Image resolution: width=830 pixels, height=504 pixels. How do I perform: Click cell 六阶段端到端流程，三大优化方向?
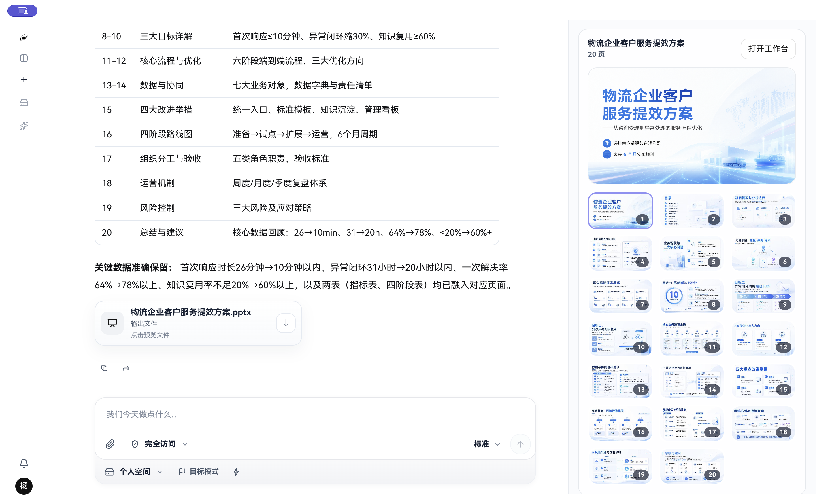point(298,61)
